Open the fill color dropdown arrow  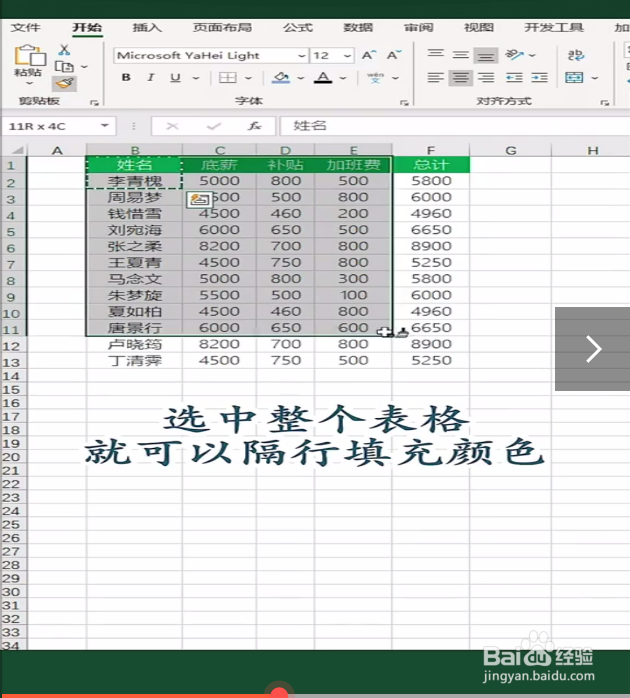[x=301, y=78]
